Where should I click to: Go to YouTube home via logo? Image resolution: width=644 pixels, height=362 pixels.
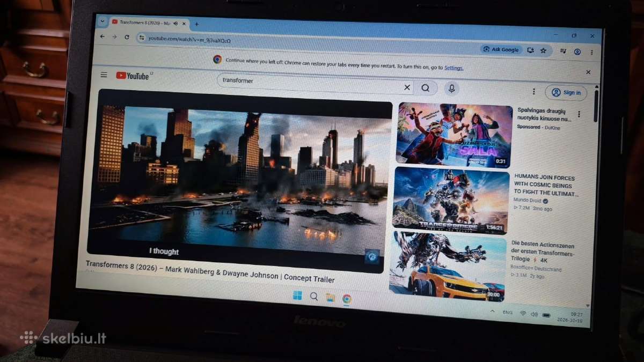[x=132, y=76]
